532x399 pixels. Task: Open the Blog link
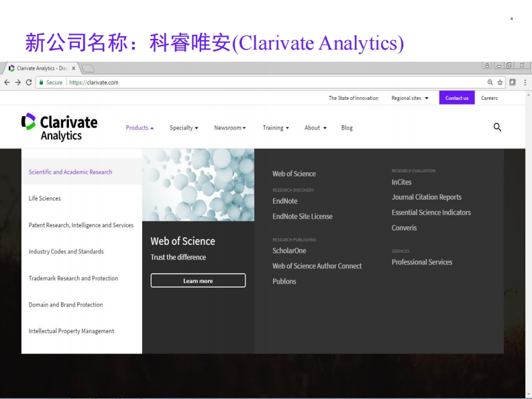pos(347,128)
